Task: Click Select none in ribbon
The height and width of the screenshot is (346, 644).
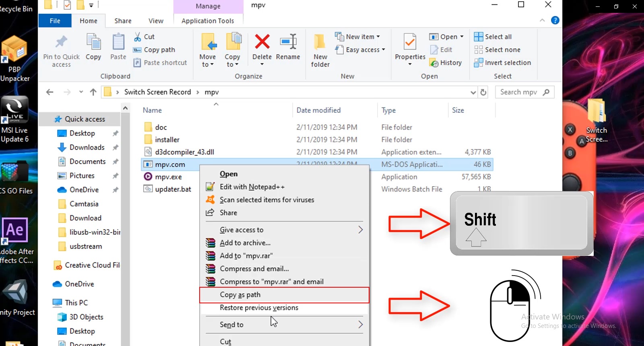Action: pyautogui.click(x=497, y=50)
